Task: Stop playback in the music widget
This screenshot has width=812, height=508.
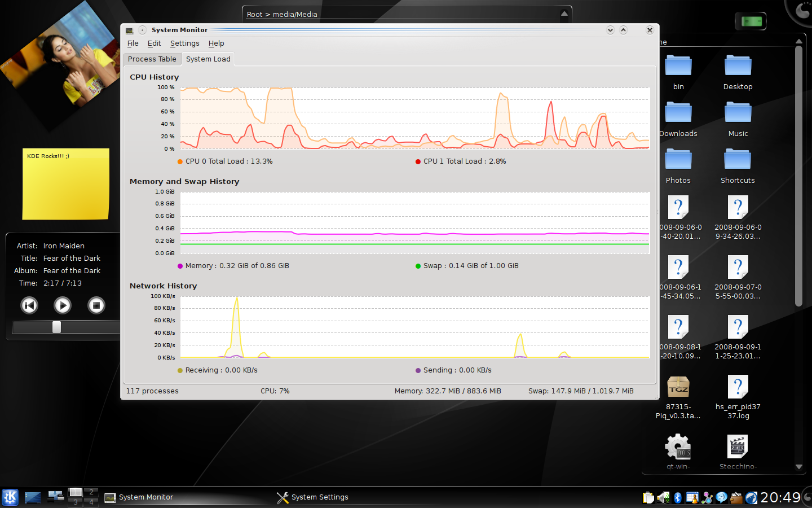Action: click(96, 305)
